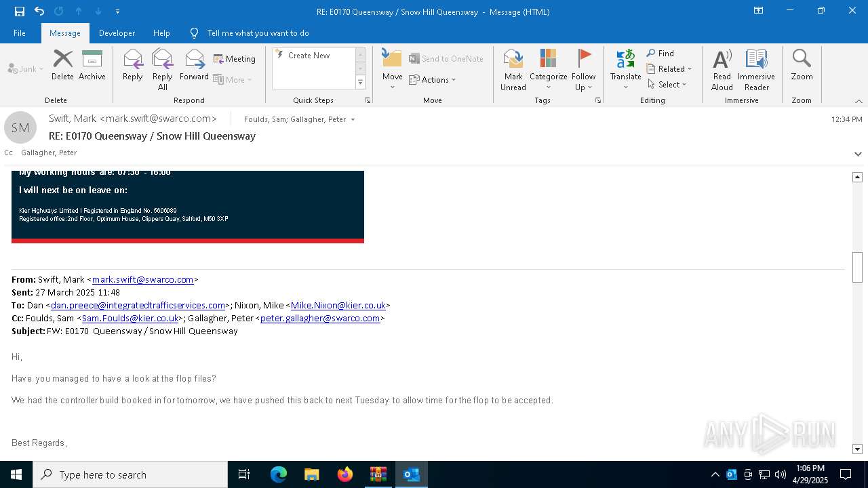Image resolution: width=868 pixels, height=488 pixels.
Task: Click the message body scrollbar down arrow
Action: 857,449
